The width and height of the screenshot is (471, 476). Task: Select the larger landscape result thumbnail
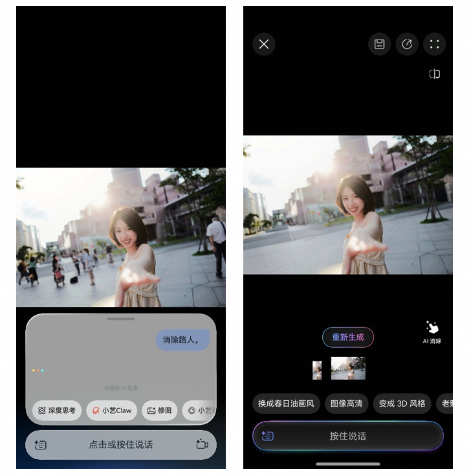(348, 368)
